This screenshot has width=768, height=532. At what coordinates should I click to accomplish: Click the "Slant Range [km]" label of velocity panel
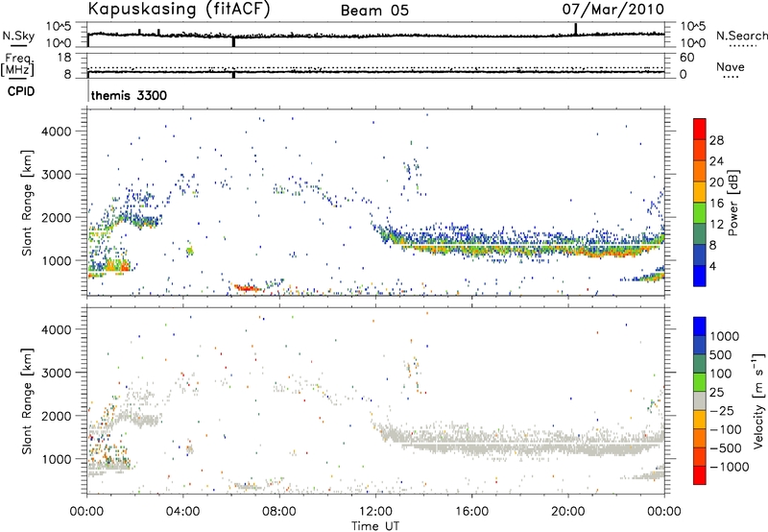pos(27,400)
